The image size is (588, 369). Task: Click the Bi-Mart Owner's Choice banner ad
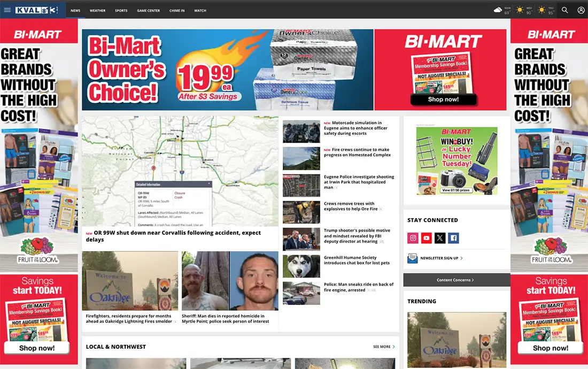click(x=228, y=70)
